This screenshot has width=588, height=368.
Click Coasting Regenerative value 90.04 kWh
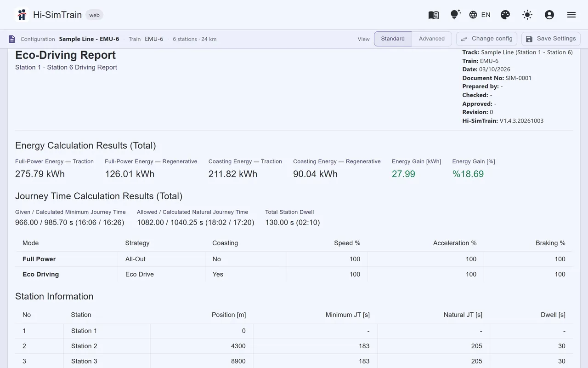click(x=316, y=174)
